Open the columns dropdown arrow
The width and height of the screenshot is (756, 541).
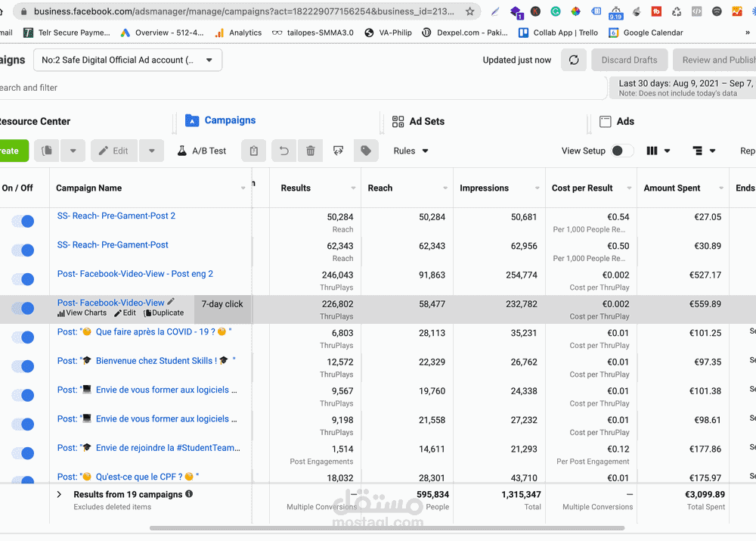point(668,151)
